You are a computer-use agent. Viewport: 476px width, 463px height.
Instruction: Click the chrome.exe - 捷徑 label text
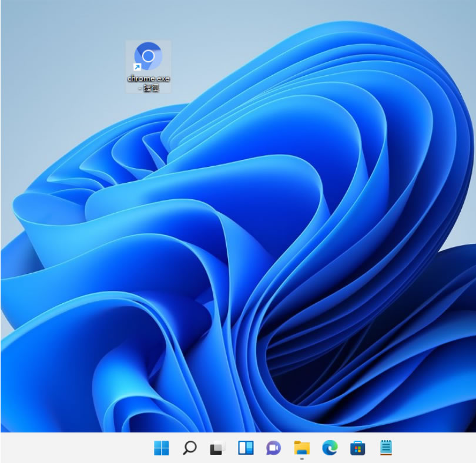point(149,83)
